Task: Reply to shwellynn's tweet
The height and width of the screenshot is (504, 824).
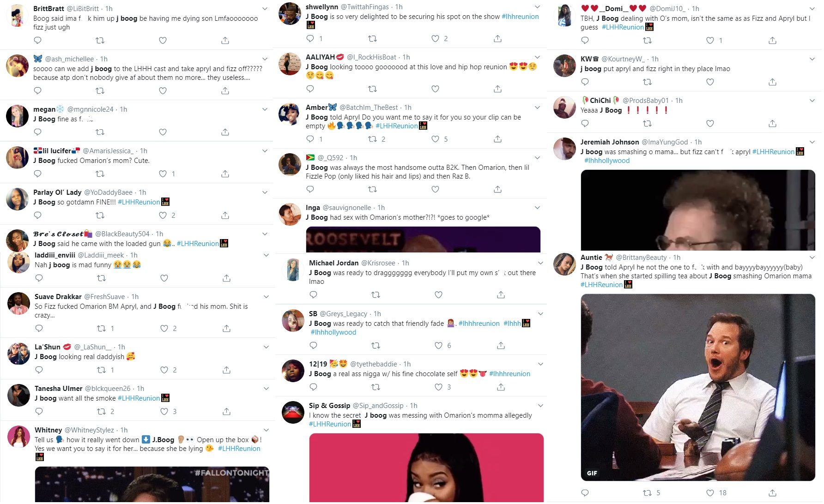Action: coord(310,39)
